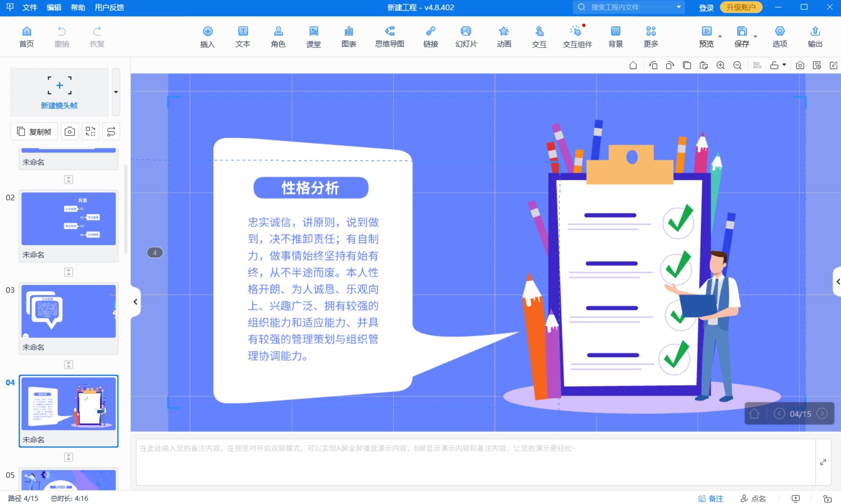Screen dimensions: 841x504
Task: Rotate canvas counterclockwise icon
Action: point(653,65)
